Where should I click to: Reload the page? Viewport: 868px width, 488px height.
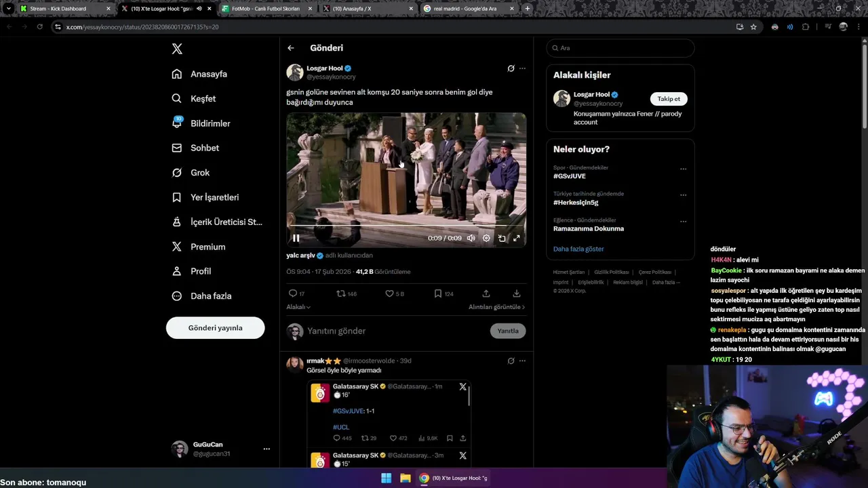(39, 26)
